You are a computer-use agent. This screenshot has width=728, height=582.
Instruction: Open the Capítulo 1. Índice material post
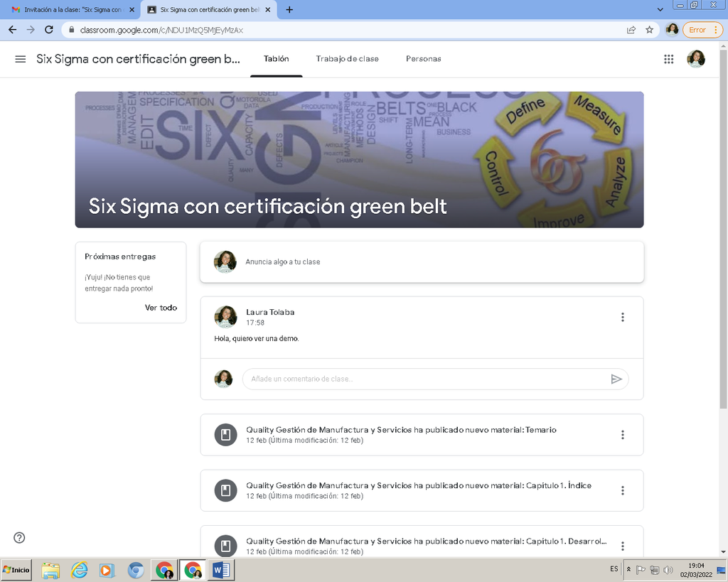point(422,490)
